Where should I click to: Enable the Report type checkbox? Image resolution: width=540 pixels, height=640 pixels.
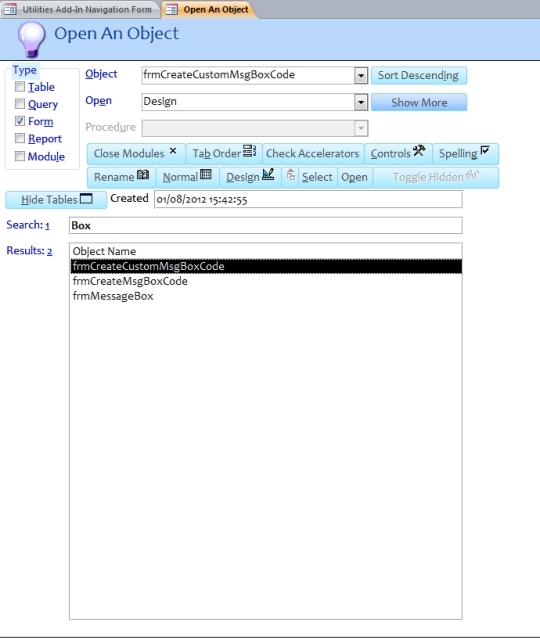pyautogui.click(x=20, y=138)
